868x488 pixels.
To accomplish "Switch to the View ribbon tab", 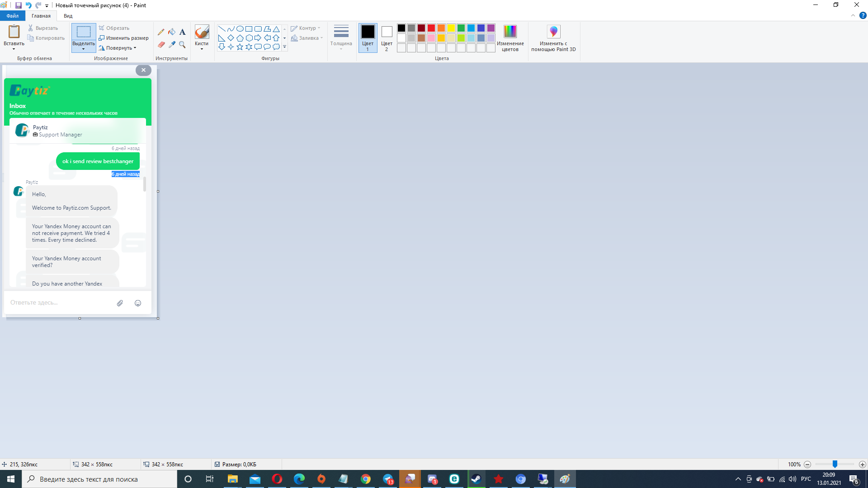I will 68,16.
